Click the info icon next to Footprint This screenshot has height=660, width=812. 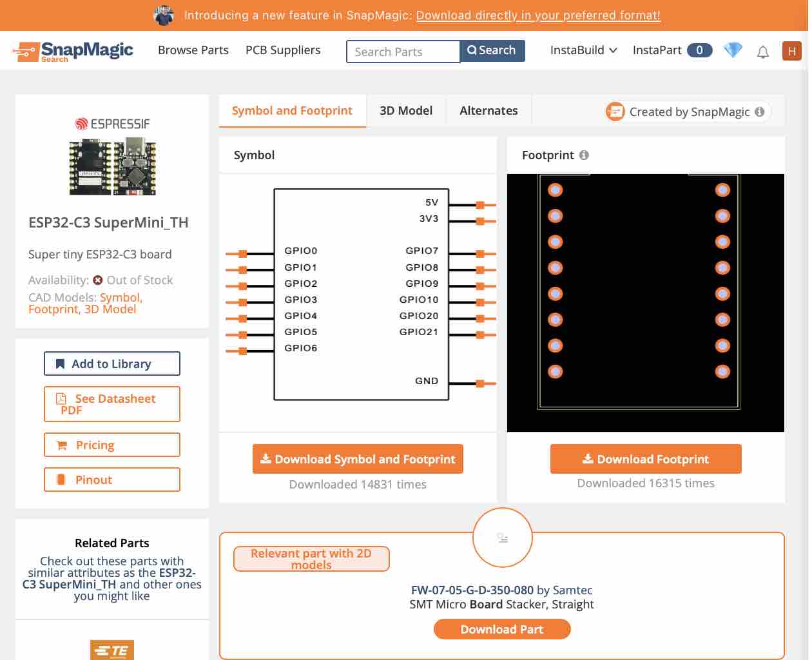[x=584, y=155]
